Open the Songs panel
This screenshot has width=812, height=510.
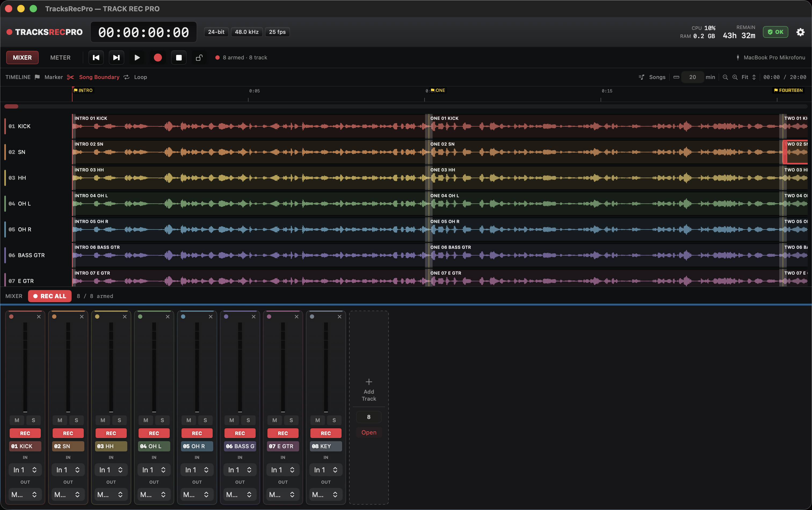coord(657,77)
